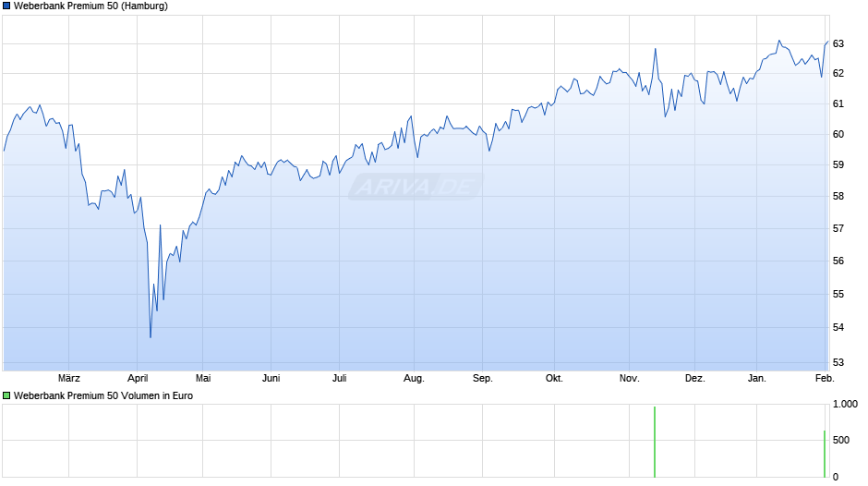
Task: Click the November price spike peak
Action: (656, 49)
